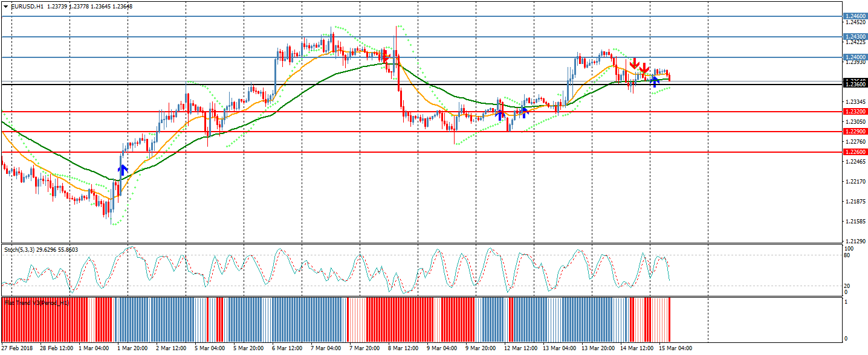Click the latest blue up arrow near 15 Mar

[x=654, y=82]
